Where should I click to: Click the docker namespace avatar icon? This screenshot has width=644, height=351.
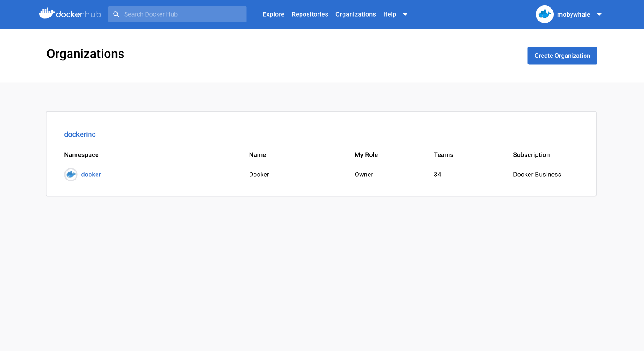pyautogui.click(x=71, y=175)
